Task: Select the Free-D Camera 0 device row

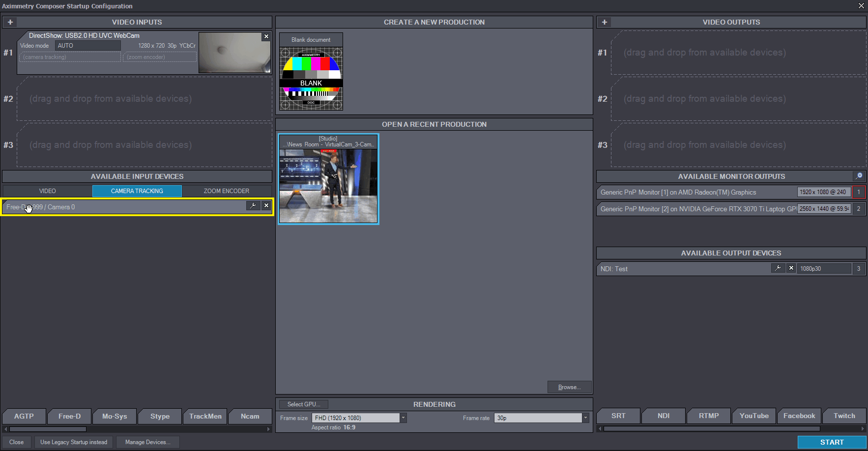Action: click(137, 207)
